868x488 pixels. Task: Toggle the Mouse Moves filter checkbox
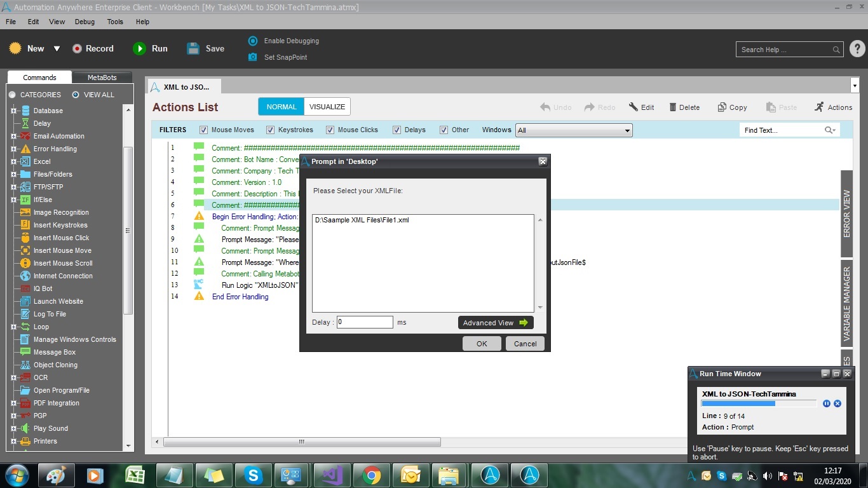(203, 130)
